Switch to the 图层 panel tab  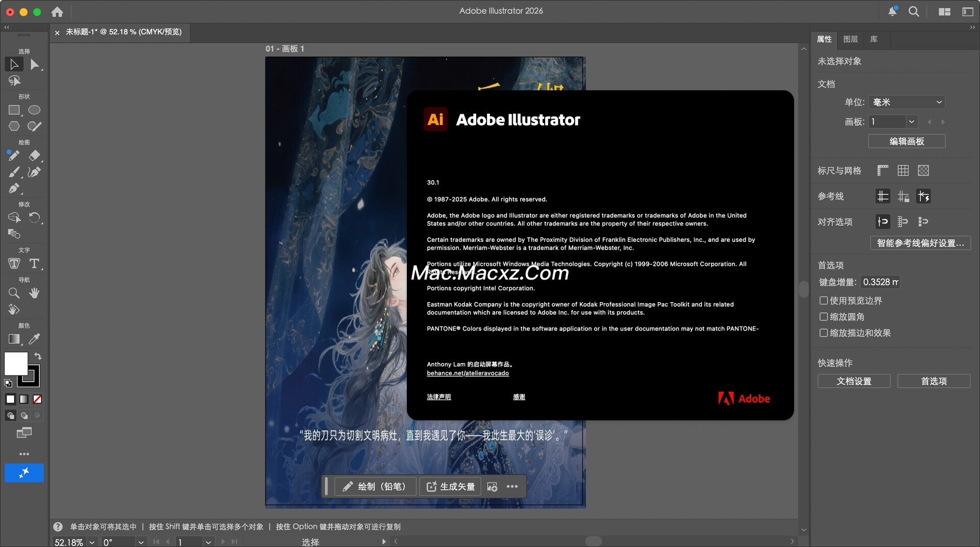pyautogui.click(x=850, y=39)
